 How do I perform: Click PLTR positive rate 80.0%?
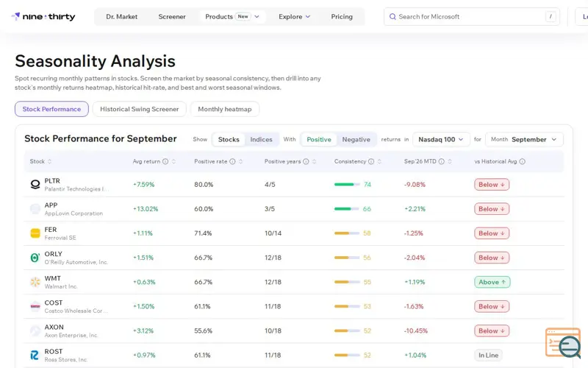click(204, 185)
